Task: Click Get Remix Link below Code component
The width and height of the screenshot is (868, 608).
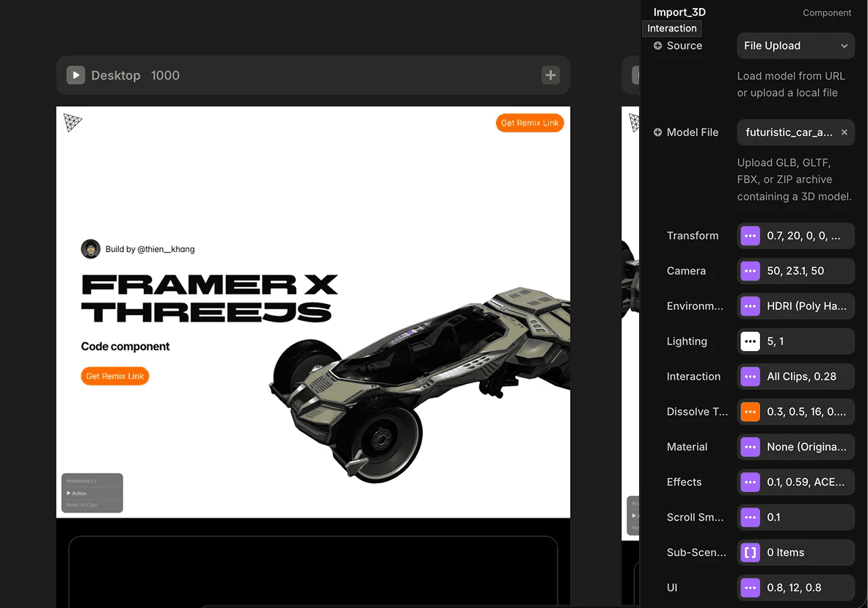Action: point(114,376)
